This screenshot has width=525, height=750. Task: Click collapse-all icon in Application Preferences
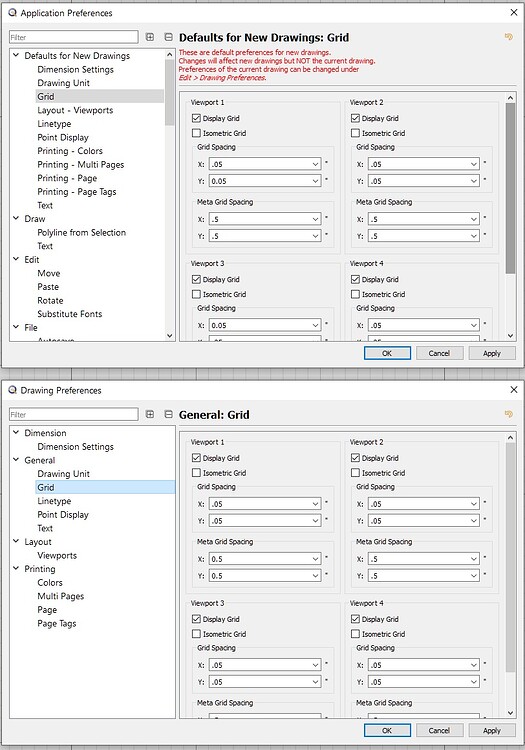[x=168, y=37]
